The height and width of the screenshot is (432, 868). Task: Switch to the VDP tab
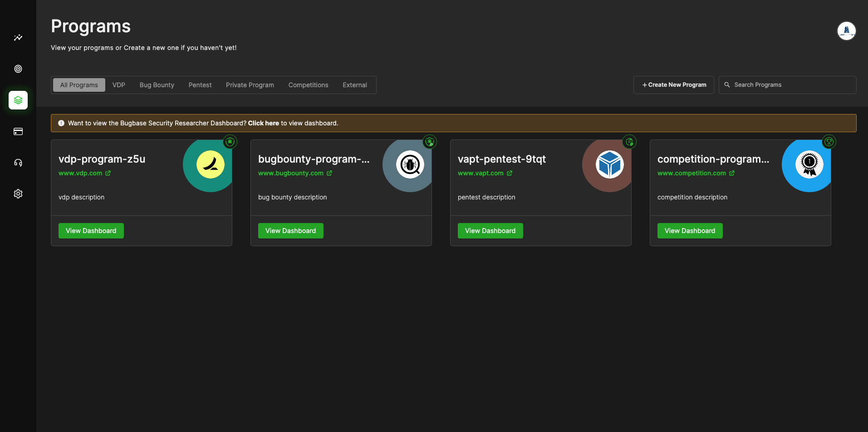tap(119, 85)
